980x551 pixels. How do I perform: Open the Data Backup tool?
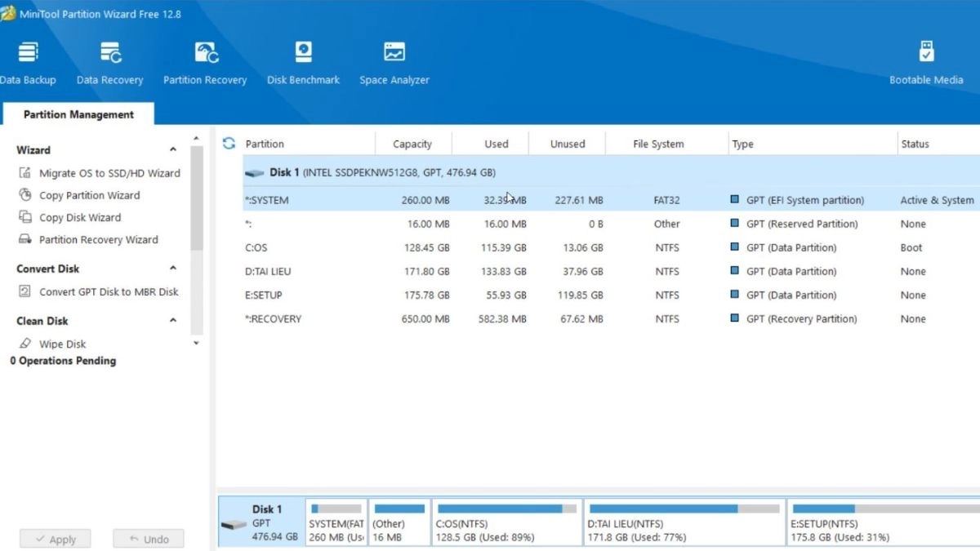click(x=27, y=63)
